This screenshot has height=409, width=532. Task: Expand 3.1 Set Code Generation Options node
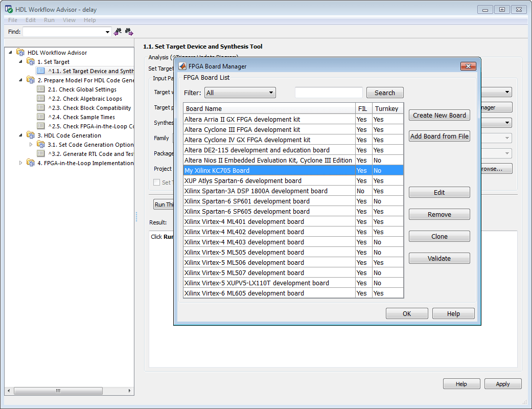click(31, 144)
